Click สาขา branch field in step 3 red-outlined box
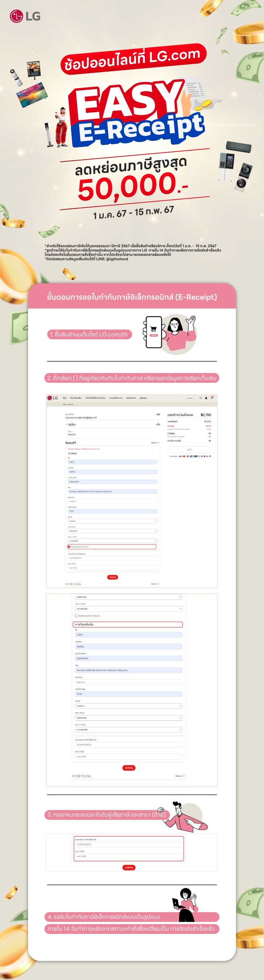The image size is (264, 980). point(129,856)
